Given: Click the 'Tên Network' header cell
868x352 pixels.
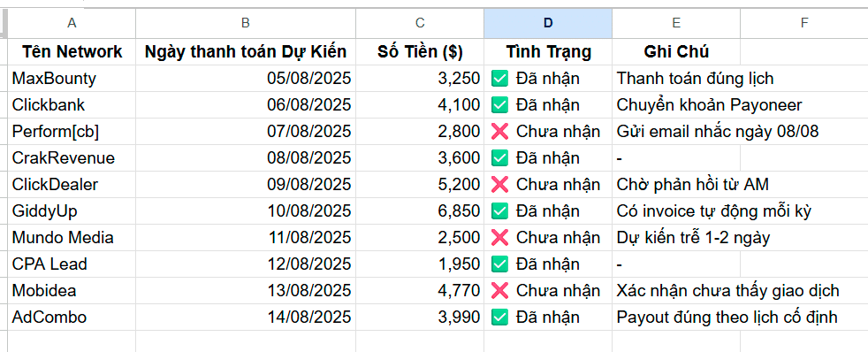Looking at the screenshot, I should coord(72,52).
